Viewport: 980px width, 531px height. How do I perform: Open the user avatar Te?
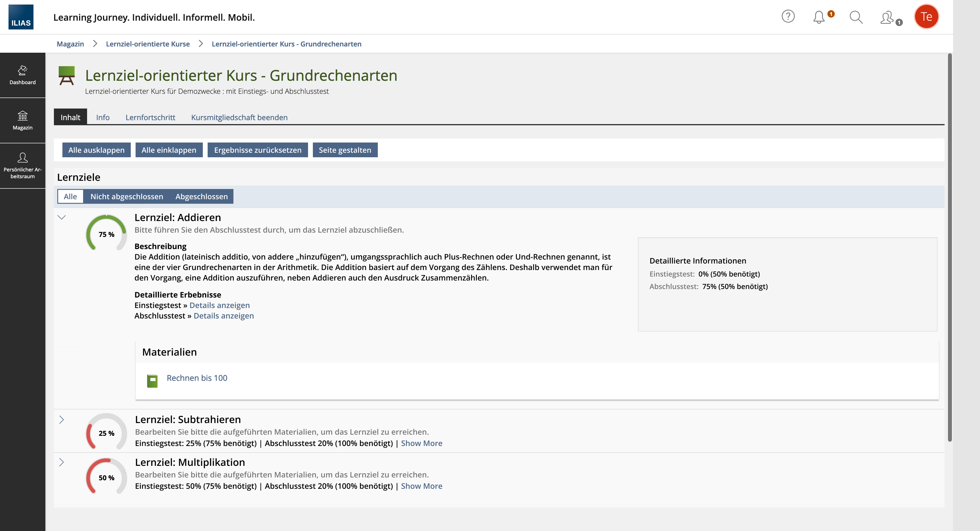[x=926, y=17]
